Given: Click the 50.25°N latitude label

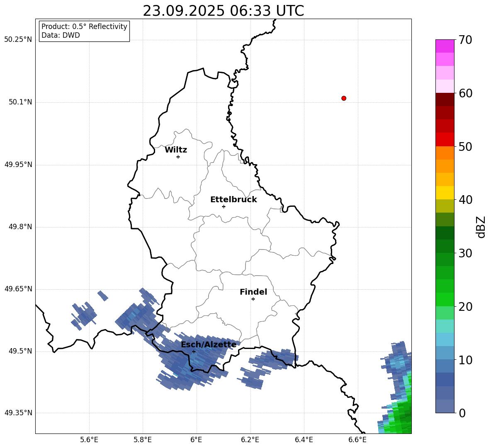Looking at the screenshot, I should pyautogui.click(x=18, y=40).
